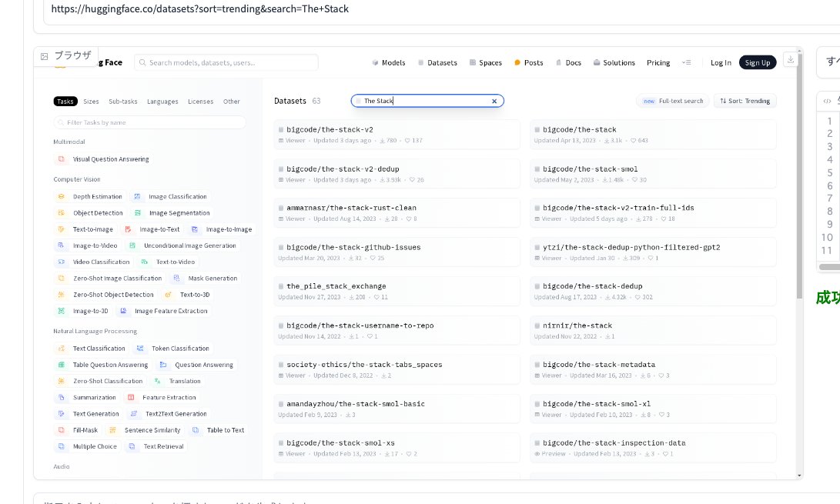
Task: Click the Text Retrieval task icon
Action: [132, 447]
